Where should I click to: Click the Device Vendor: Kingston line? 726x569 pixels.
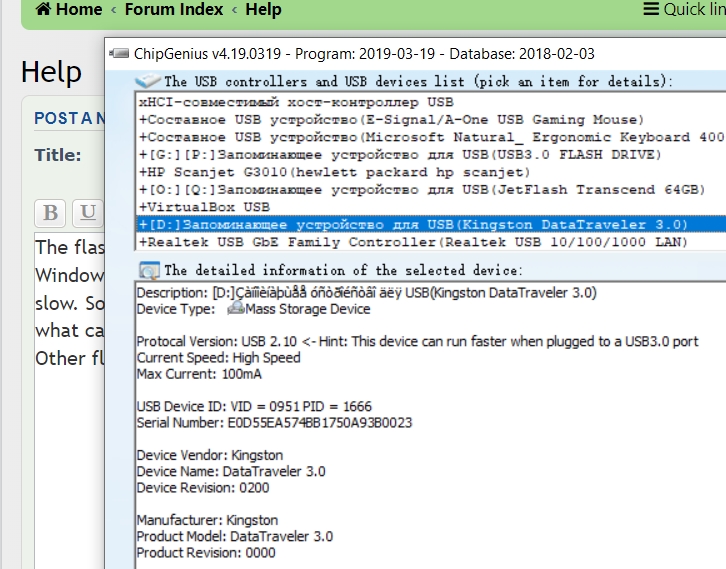tap(209, 455)
